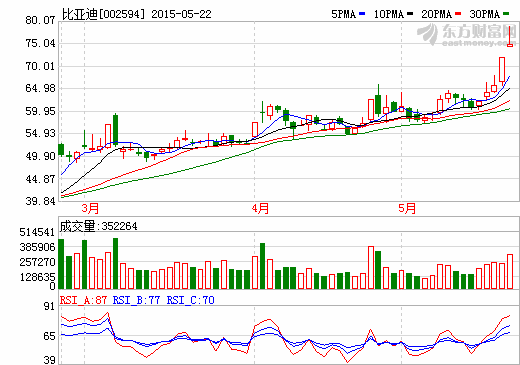Click the eastmoney watermark logo
520x365 pixels.
click(x=467, y=35)
